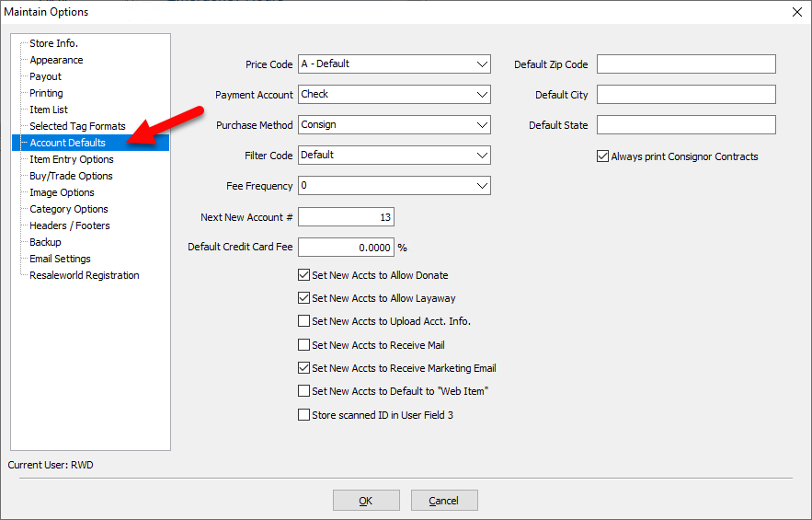Click the Default Zip Code field
812x520 pixels.
pyautogui.click(x=686, y=64)
